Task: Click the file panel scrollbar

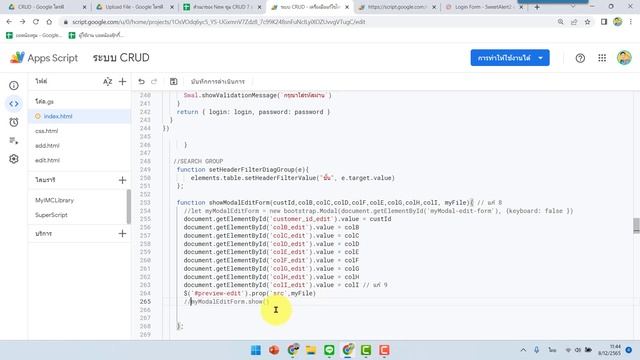Action: click(129, 207)
